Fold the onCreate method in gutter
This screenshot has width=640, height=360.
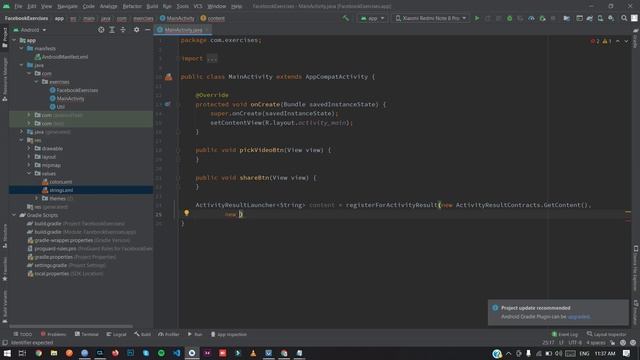178,104
